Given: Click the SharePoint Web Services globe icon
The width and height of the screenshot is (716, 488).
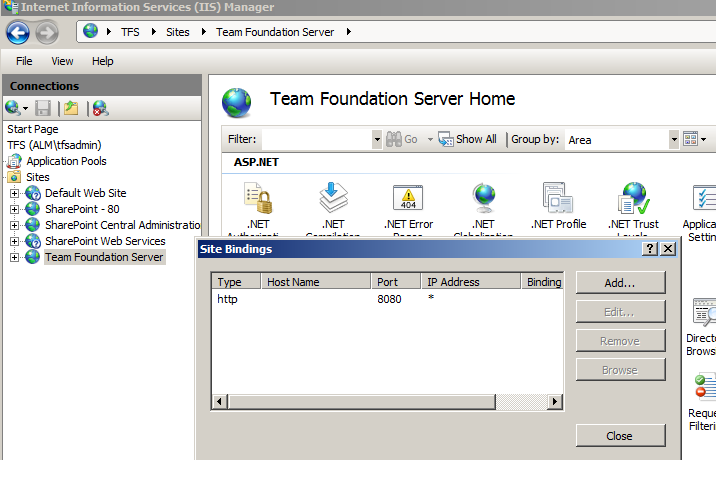Looking at the screenshot, I should pyautogui.click(x=33, y=241).
